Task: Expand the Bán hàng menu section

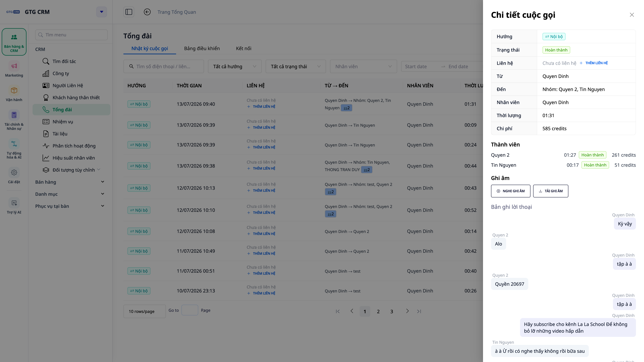Action: pos(69,182)
